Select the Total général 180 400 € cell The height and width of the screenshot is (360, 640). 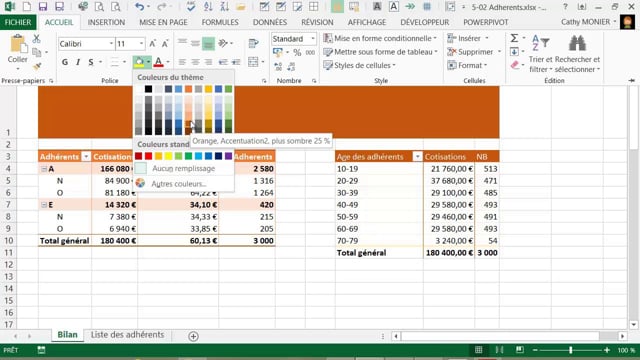click(114, 241)
